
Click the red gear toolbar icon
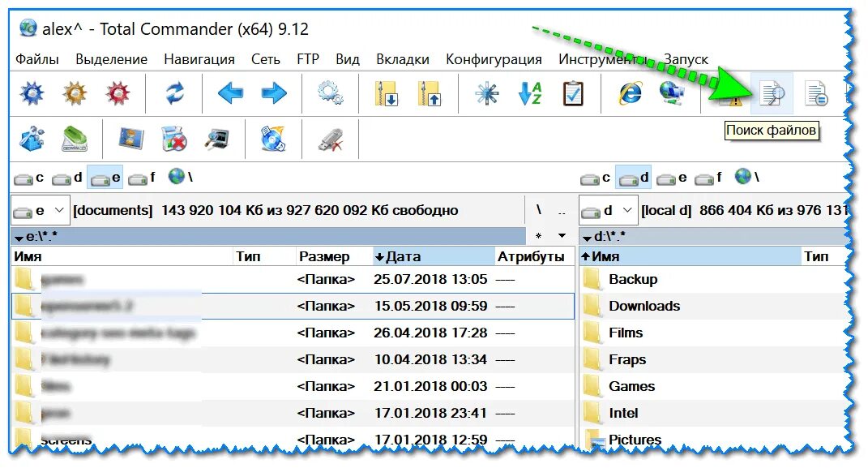coord(118,93)
